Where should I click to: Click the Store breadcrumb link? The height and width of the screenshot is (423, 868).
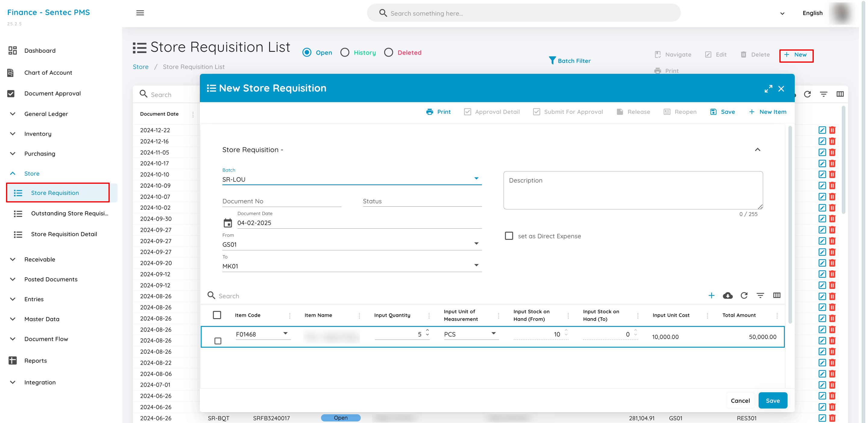coord(140,67)
